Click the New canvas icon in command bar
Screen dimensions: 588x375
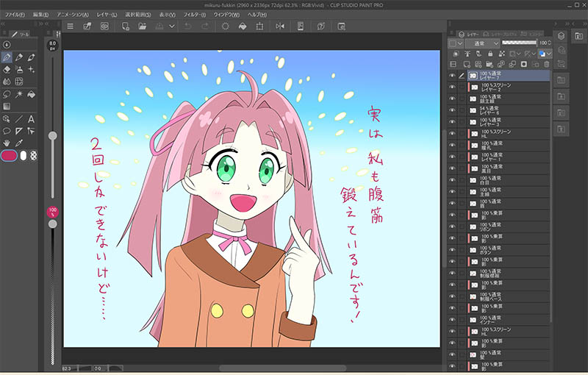(x=125, y=26)
